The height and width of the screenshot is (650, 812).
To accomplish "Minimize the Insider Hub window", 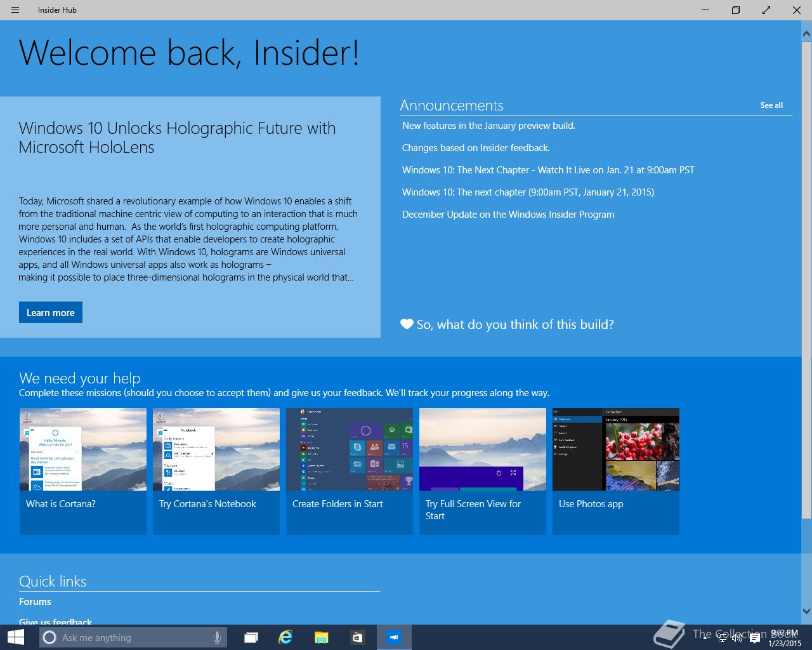I will click(706, 10).
